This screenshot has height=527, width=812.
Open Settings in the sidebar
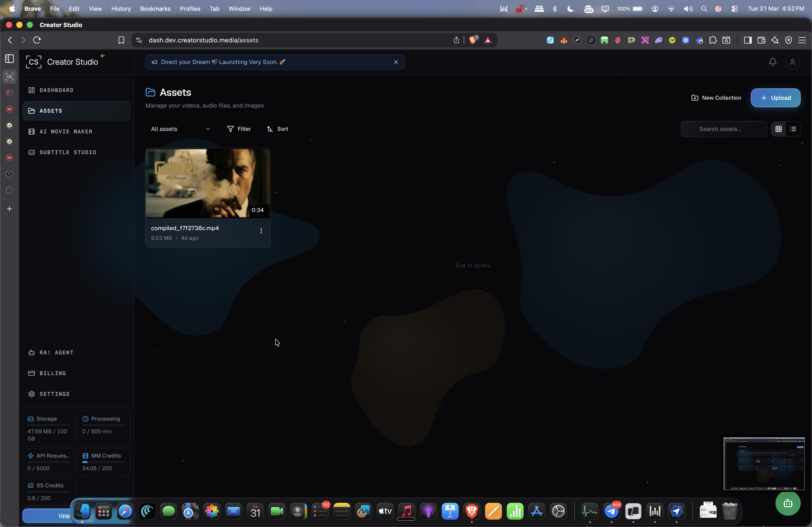76,394
